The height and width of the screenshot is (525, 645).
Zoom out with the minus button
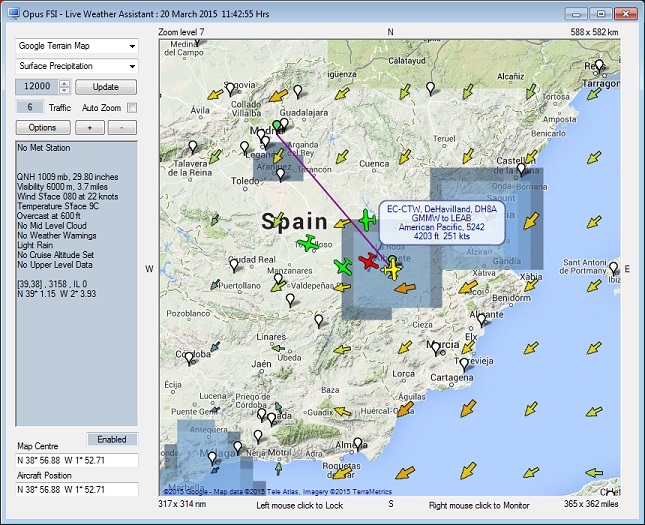pyautogui.click(x=122, y=128)
